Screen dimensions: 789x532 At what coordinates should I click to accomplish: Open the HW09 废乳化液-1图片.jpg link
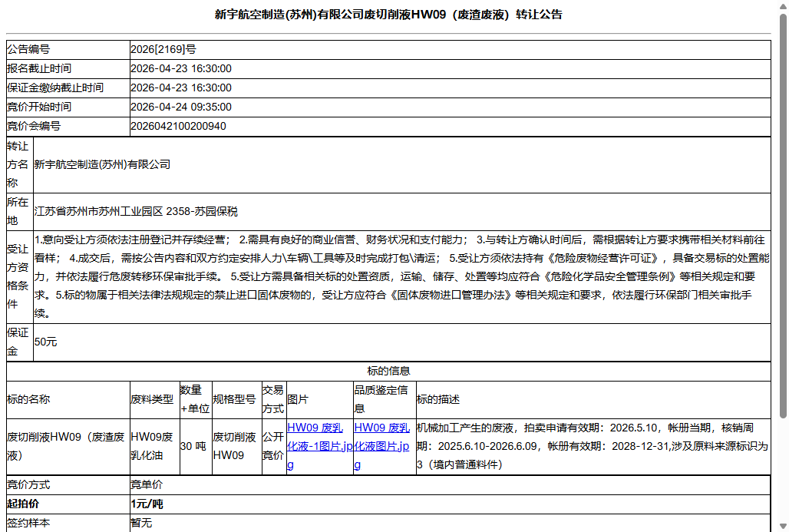pos(319,446)
